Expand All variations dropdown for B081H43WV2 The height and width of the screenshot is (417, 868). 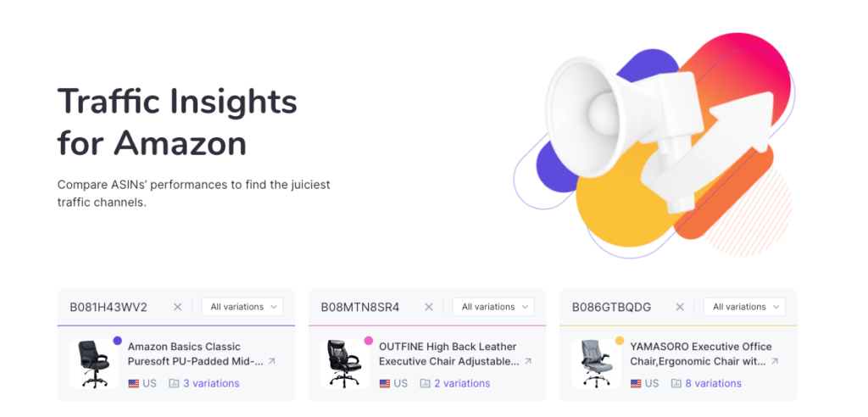coord(242,307)
